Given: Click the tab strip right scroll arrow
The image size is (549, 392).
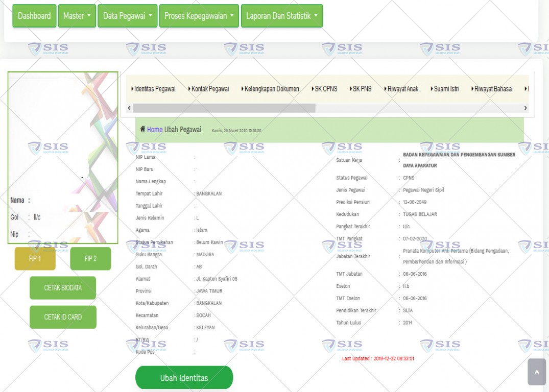Looking at the screenshot, I should [x=525, y=108].
